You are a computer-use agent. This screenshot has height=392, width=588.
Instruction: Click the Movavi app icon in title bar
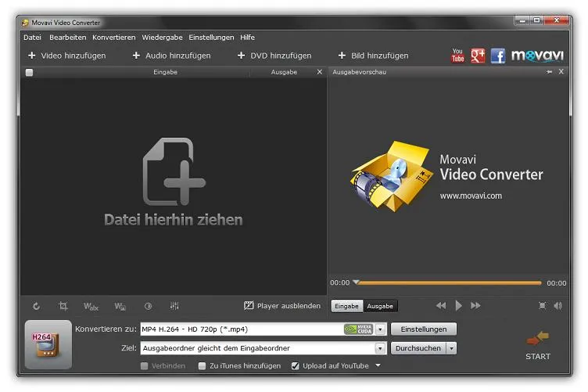25,23
